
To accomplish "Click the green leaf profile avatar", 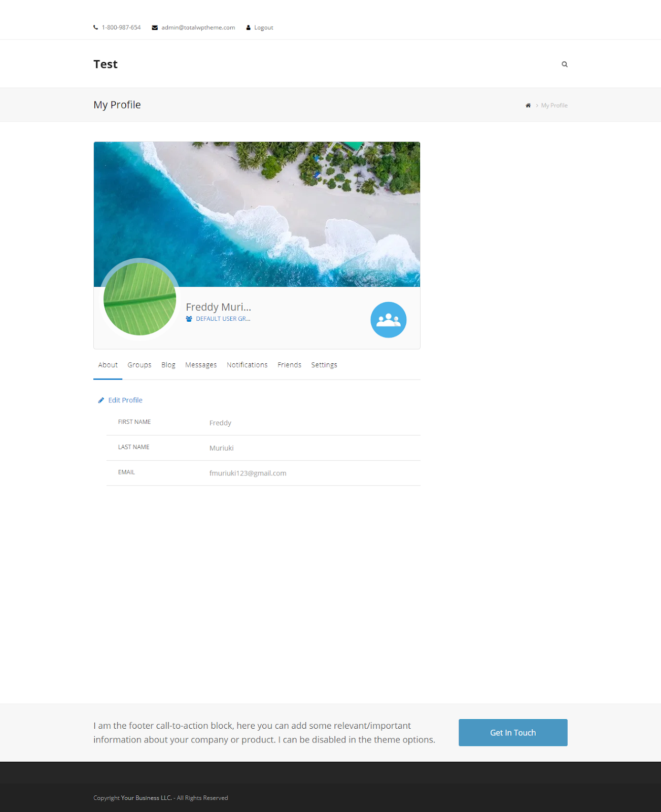I will (140, 299).
